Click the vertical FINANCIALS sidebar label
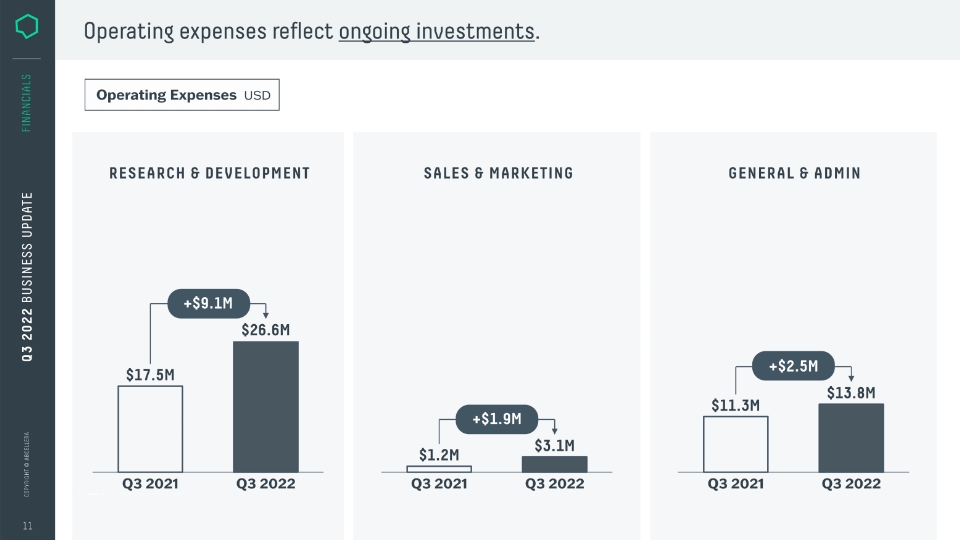This screenshot has height=540, width=960. [x=26, y=103]
